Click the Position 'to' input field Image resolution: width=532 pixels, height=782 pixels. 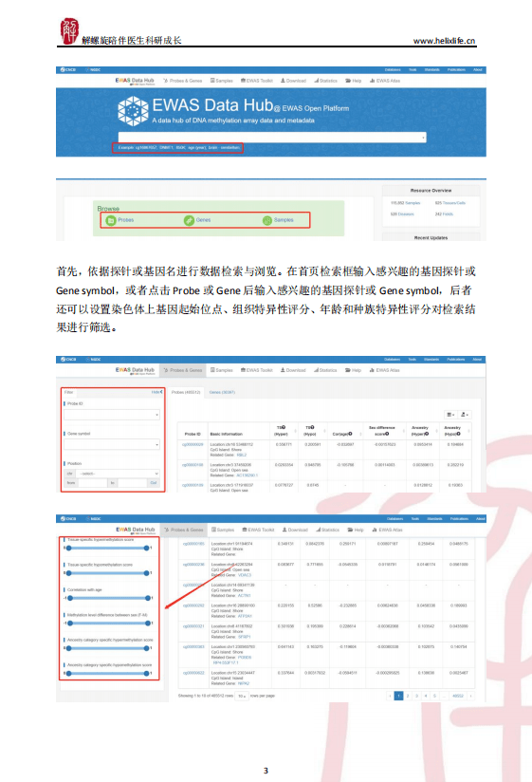click(132, 483)
